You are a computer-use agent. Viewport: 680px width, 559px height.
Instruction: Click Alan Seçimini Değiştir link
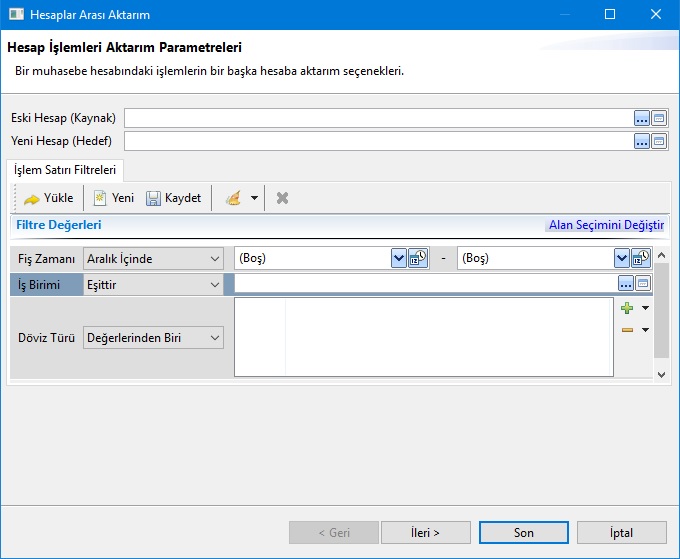[606, 225]
